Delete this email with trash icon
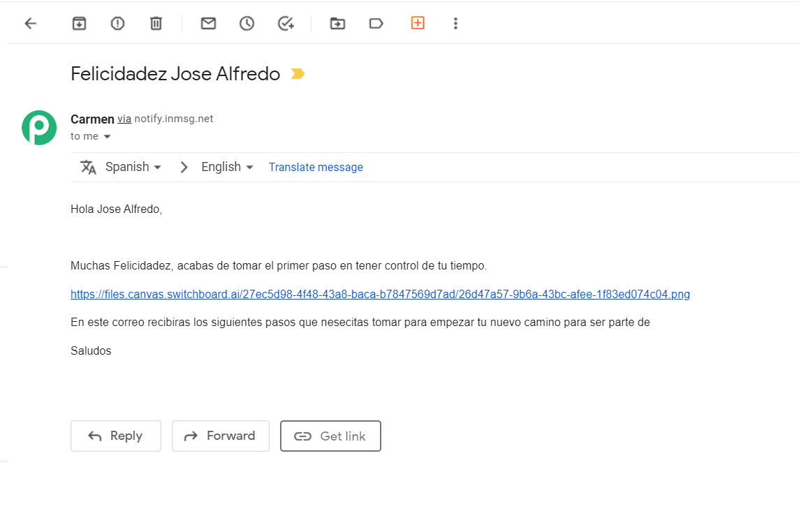Viewport: 799px width, 532px height. (x=156, y=24)
